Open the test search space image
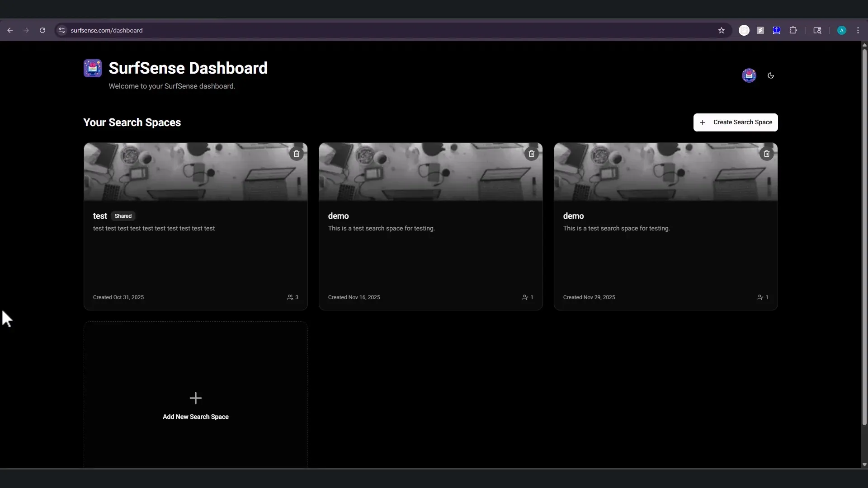This screenshot has width=868, height=488. click(x=196, y=172)
